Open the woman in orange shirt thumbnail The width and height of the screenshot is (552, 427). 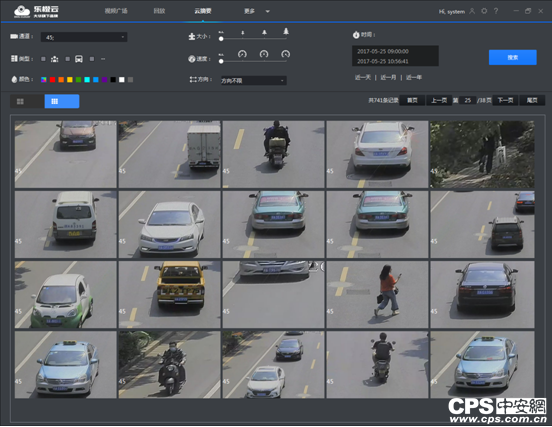377,294
